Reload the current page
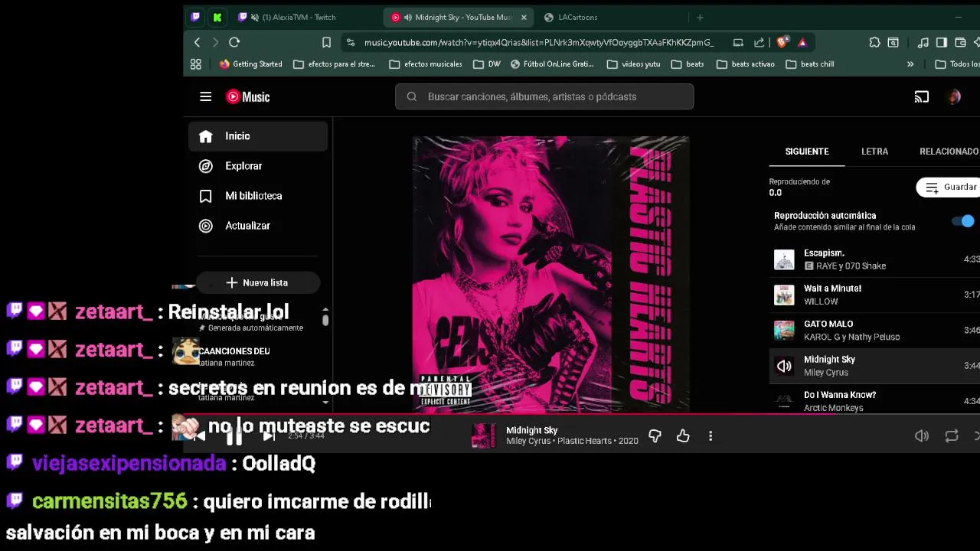Screen dimensions: 980x551 coord(234,43)
